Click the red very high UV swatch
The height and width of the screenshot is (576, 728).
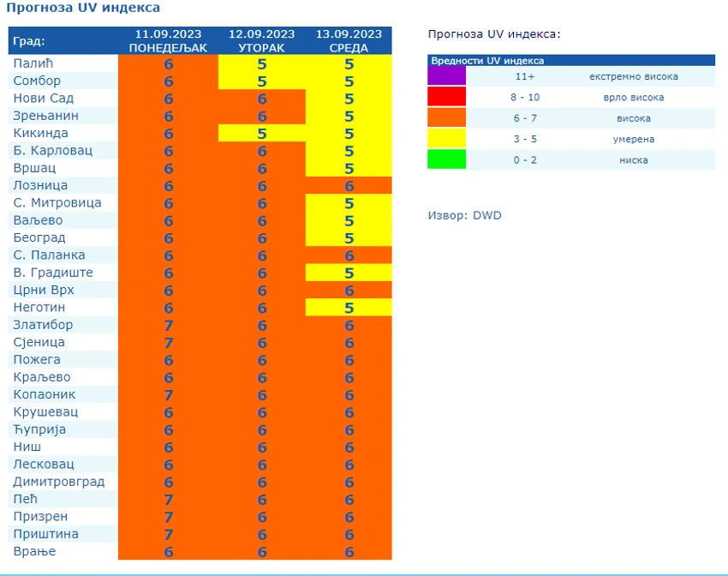(446, 97)
